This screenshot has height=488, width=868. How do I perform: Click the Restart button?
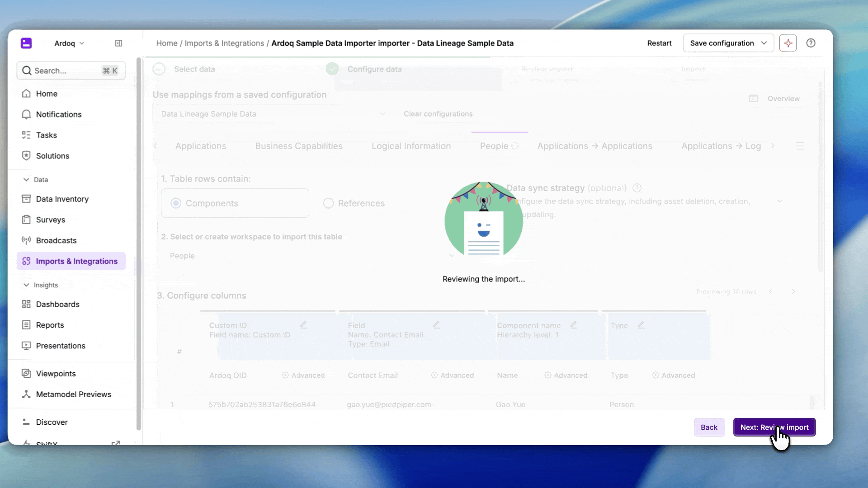coord(659,43)
